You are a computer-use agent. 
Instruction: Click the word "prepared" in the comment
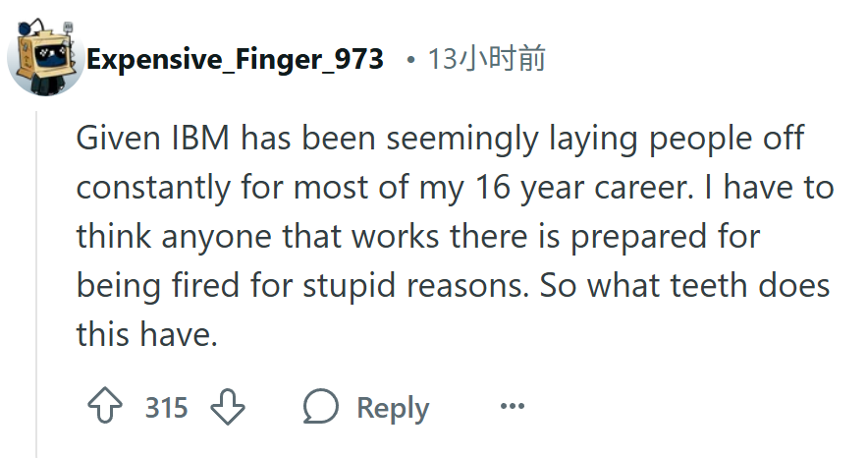pos(638,237)
